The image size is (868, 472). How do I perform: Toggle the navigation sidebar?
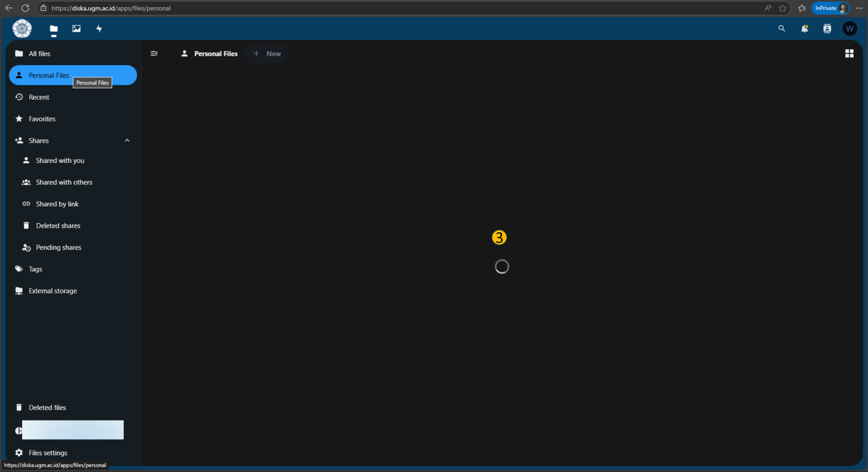[154, 54]
